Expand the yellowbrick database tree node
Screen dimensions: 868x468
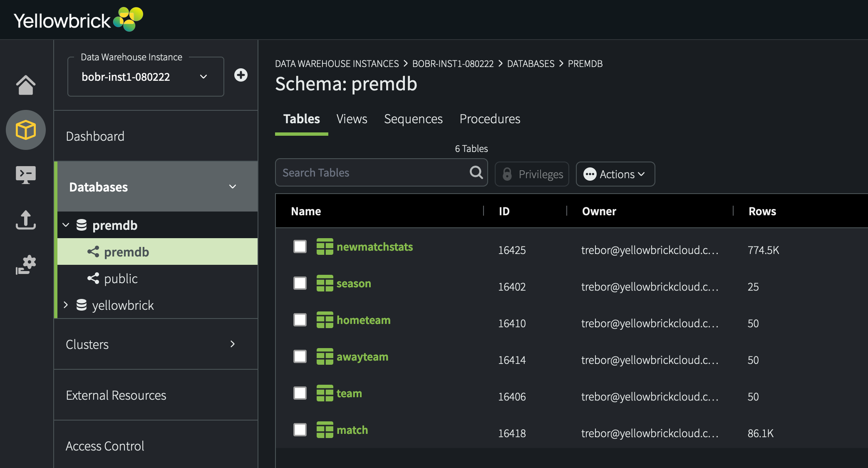[x=66, y=305]
